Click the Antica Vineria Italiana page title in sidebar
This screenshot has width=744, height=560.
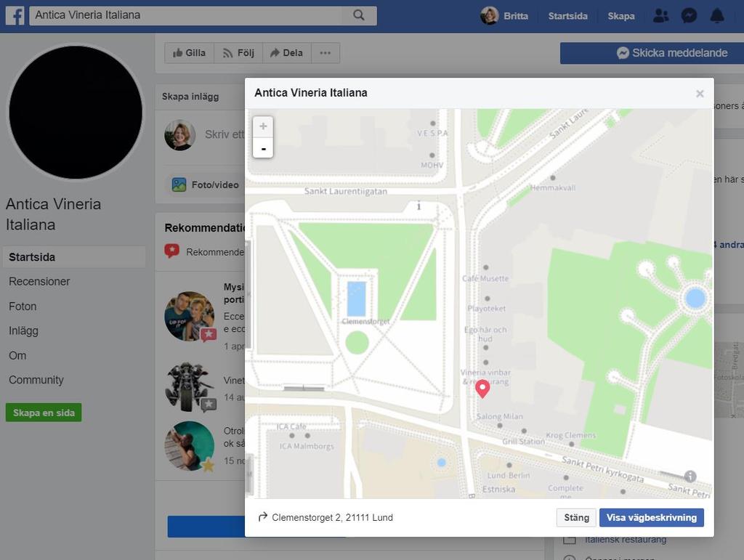coord(53,214)
